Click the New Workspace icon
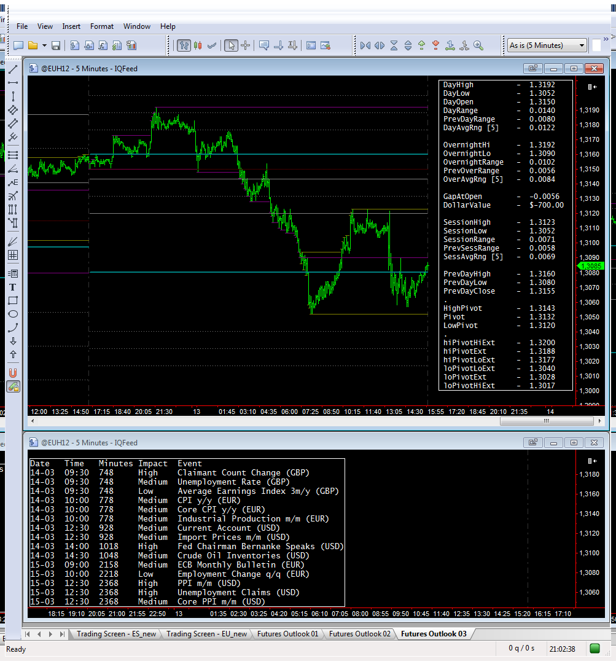This screenshot has height=672, width=616. click(x=18, y=45)
